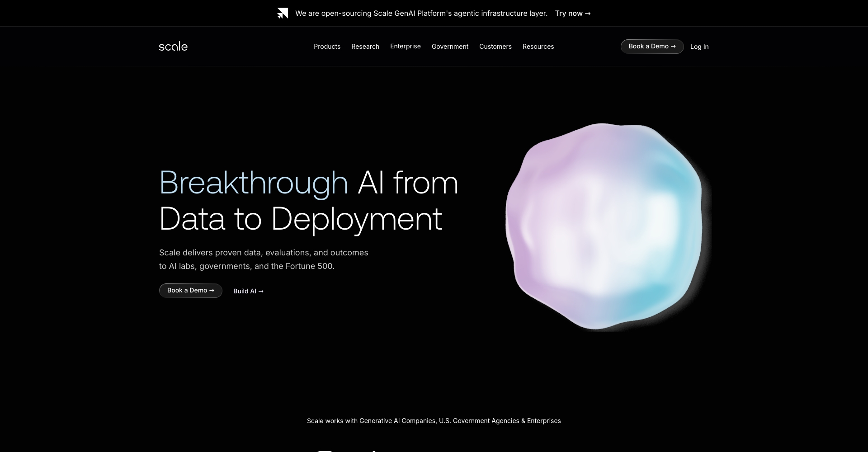Viewport: 868px width, 452px height.
Task: Select the Generative AI Companies link
Action: (397, 421)
